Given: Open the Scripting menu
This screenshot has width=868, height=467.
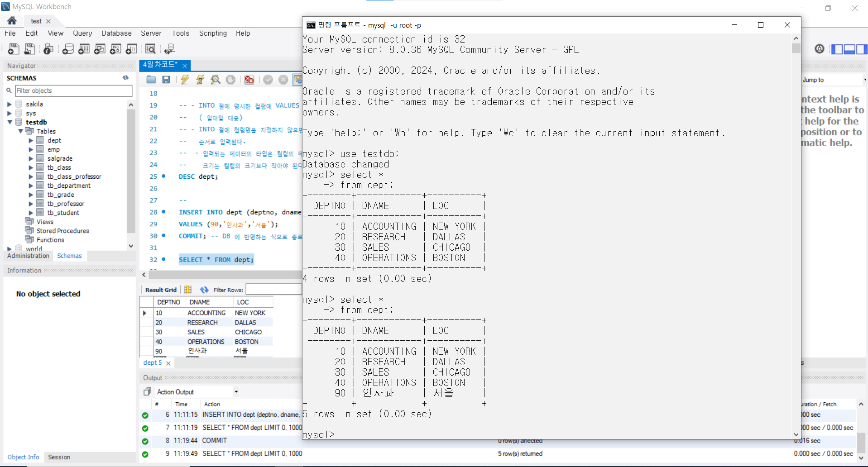Looking at the screenshot, I should (213, 33).
